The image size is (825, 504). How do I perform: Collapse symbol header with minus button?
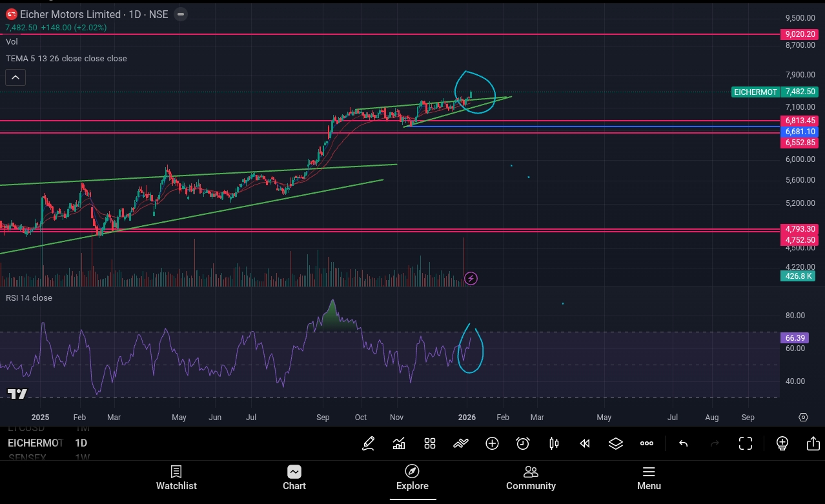tap(181, 14)
